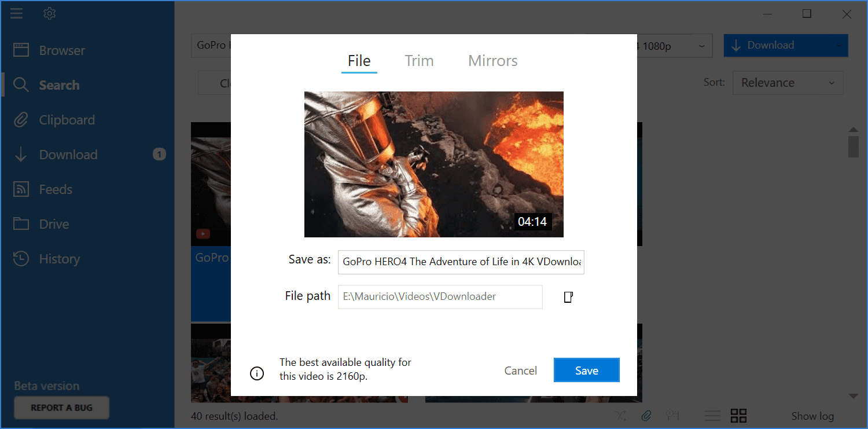The width and height of the screenshot is (868, 429).
Task: Close the application window
Action: coord(847,14)
